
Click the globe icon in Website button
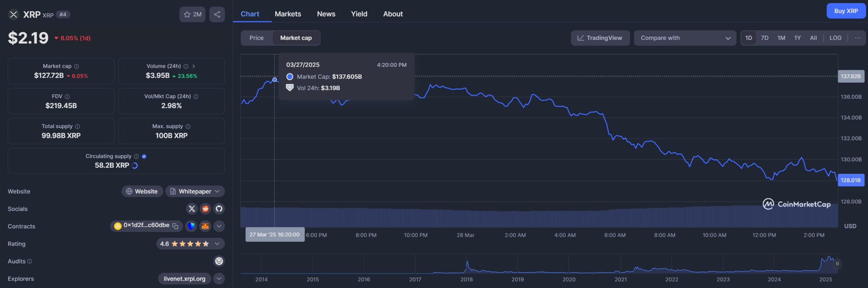[129, 191]
